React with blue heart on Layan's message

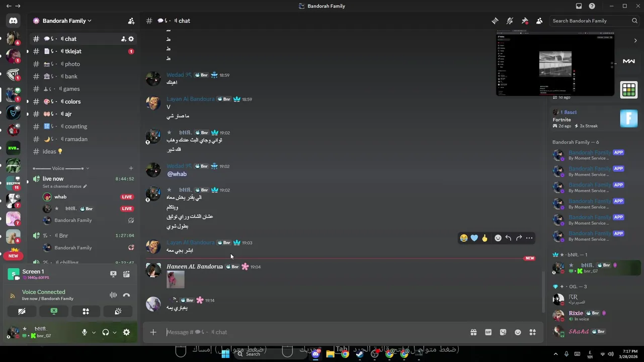[x=474, y=238]
